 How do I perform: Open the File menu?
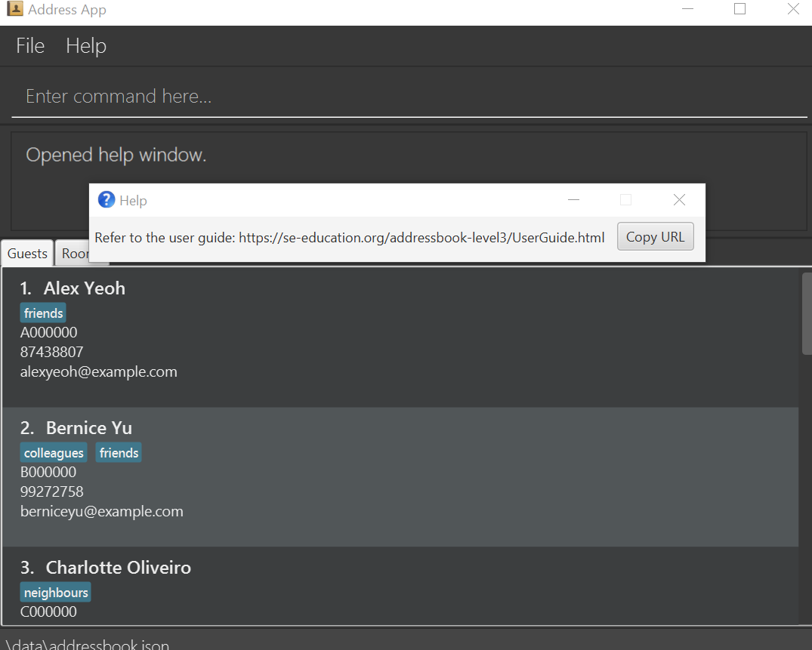(30, 45)
